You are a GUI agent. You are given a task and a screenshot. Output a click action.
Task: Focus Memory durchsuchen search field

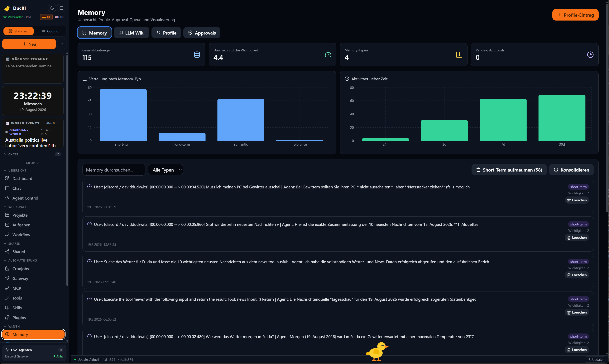coord(114,170)
